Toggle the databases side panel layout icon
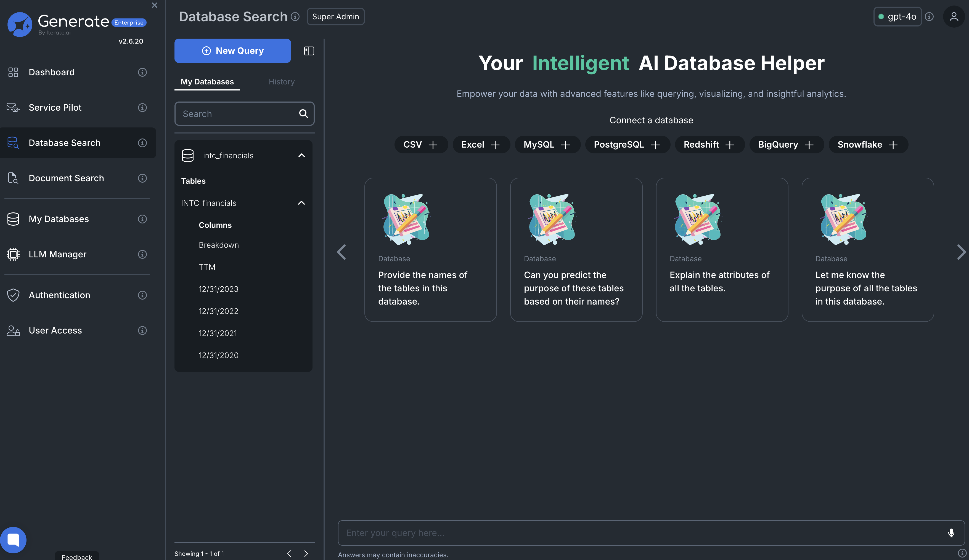Image resolution: width=969 pixels, height=560 pixels. point(309,51)
